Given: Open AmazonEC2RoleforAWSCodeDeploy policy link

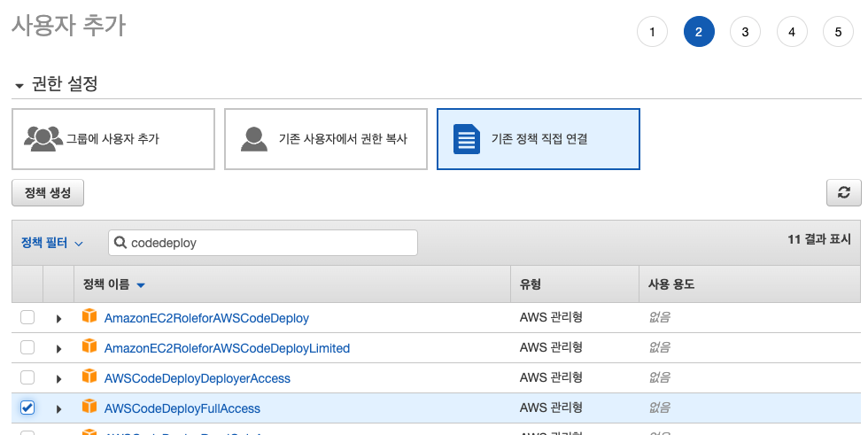Looking at the screenshot, I should [x=206, y=318].
